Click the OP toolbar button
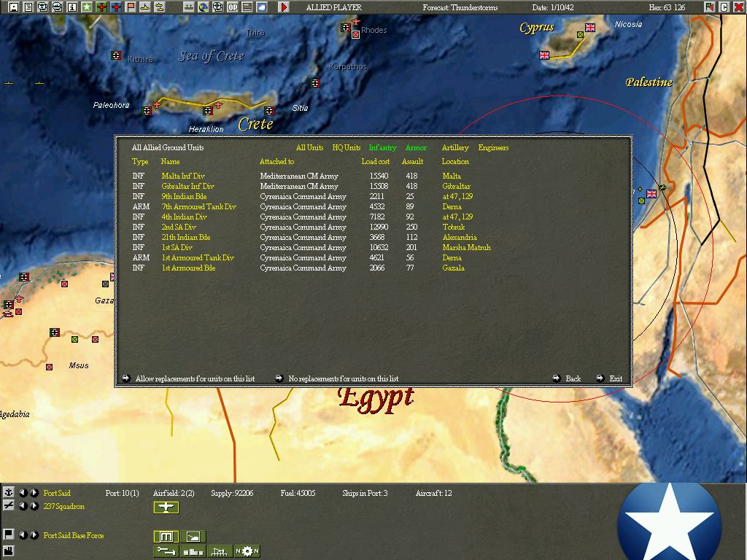747x560 pixels. [233, 7]
